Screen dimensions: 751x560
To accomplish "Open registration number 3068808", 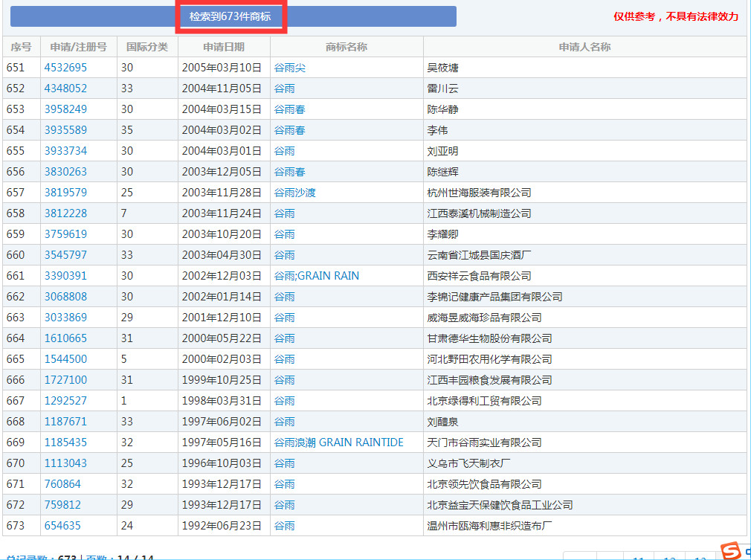I will tap(65, 297).
